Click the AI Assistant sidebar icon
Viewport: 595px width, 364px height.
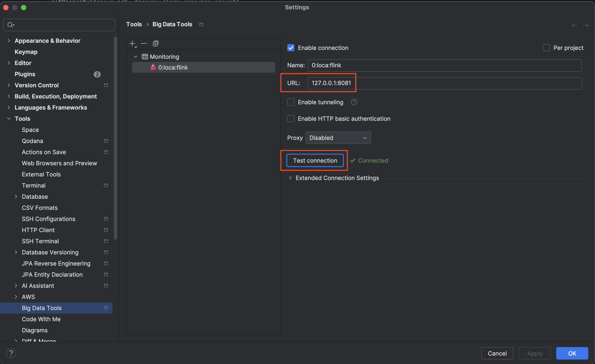click(105, 285)
